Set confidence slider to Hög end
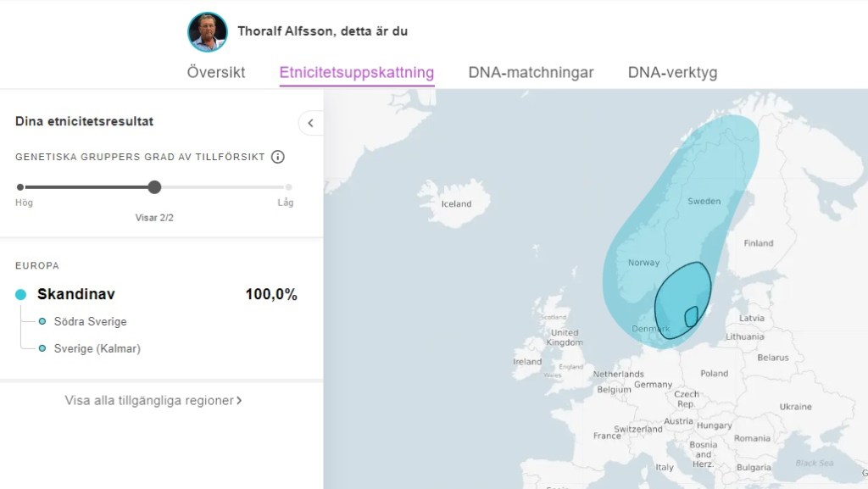868x489 pixels. tap(20, 187)
